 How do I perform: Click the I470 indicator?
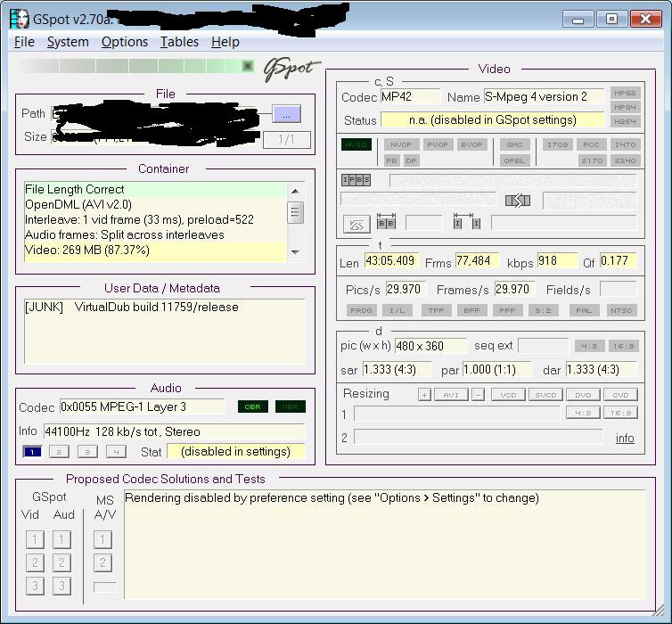[626, 144]
